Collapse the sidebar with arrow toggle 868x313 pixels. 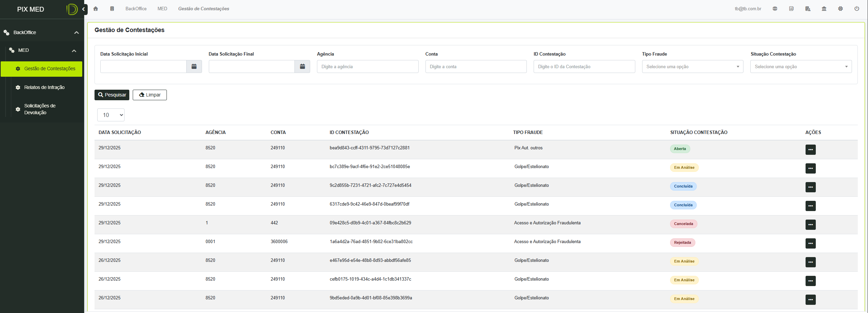point(84,9)
